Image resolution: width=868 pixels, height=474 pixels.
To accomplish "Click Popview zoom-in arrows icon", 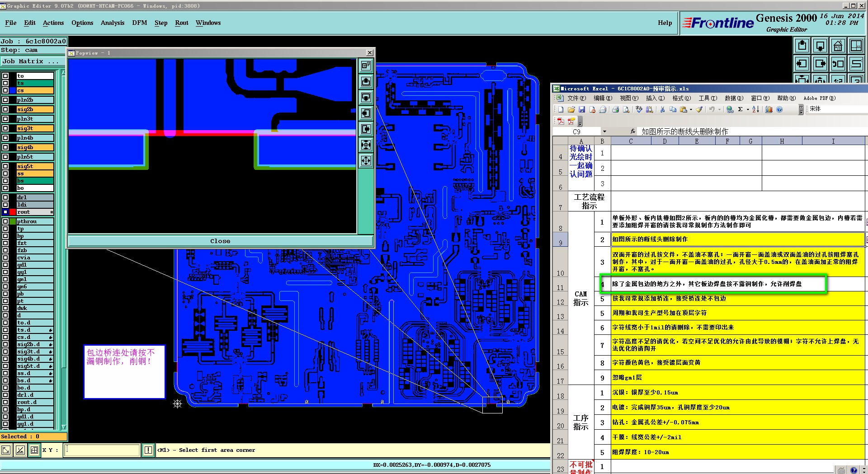I will 366,145.
